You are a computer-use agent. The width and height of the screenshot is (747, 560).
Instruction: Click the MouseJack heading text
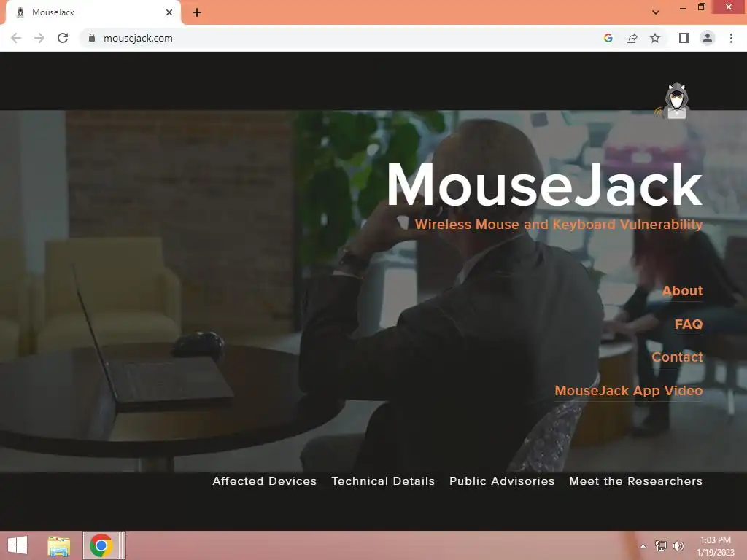point(544,184)
